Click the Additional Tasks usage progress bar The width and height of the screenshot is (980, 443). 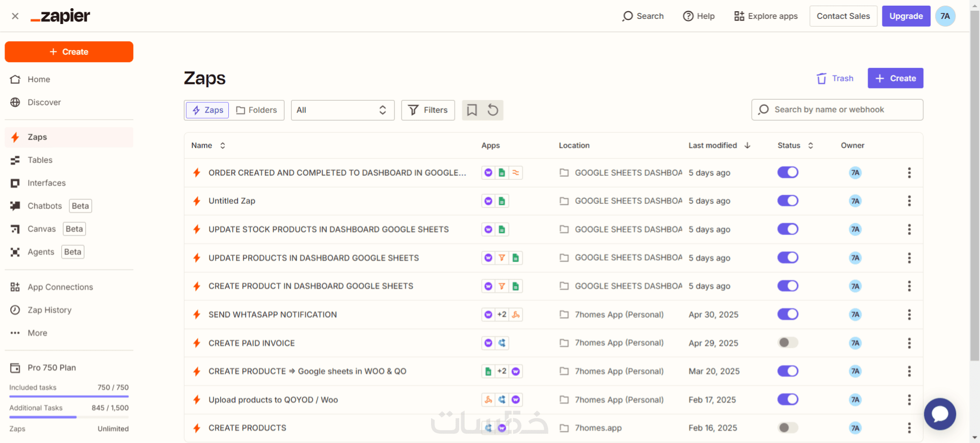[69, 417]
